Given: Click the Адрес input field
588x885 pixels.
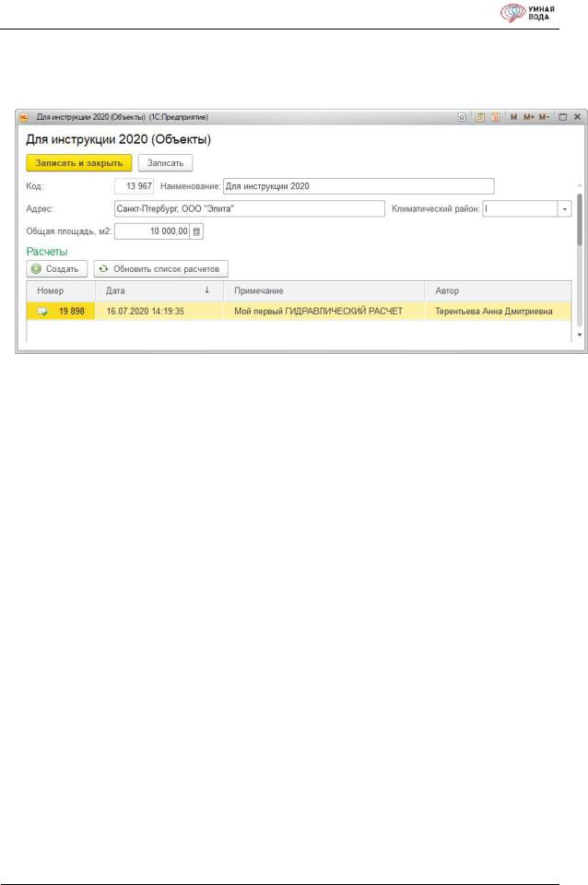Looking at the screenshot, I should click(x=250, y=209).
